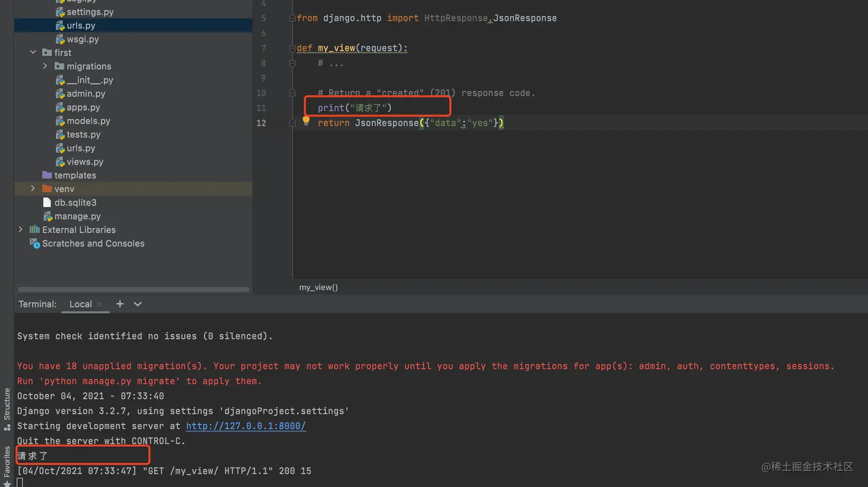This screenshot has width=868, height=487.
Task: Click the print("请求了") statement in the editor
Action: coord(355,108)
